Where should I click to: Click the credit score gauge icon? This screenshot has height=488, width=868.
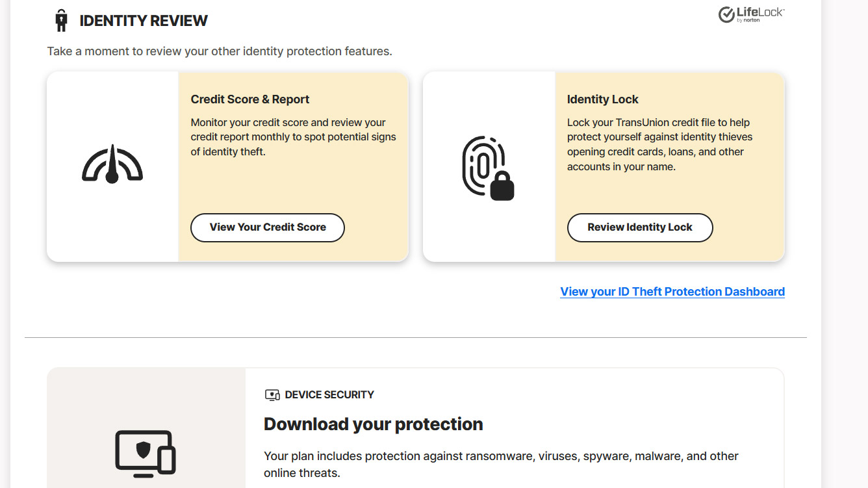point(112,164)
